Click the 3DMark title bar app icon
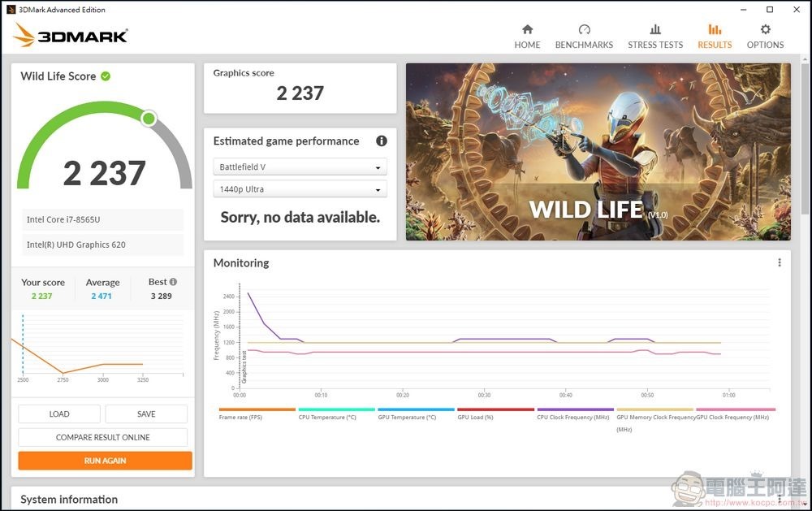Viewport: 812px width, 511px height. click(x=11, y=9)
